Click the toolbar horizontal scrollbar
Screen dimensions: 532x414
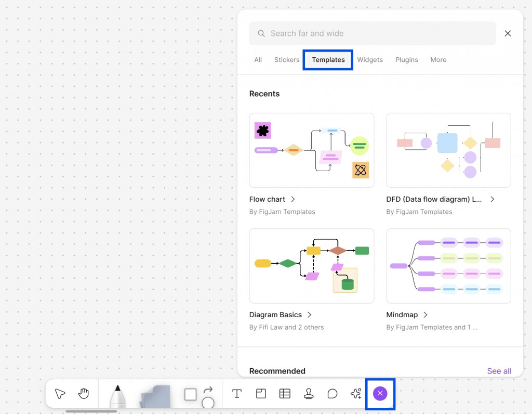click(91, 411)
